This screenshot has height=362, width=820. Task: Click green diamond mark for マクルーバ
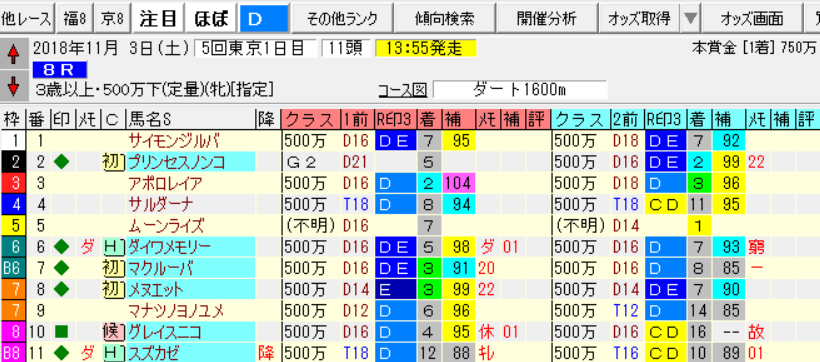tap(62, 268)
